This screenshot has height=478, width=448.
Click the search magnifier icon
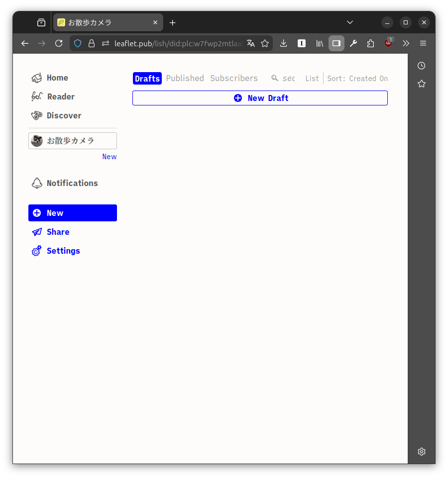click(274, 78)
